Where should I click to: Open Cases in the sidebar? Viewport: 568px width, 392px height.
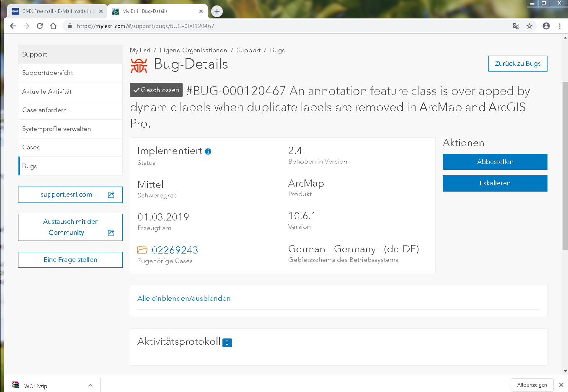[70, 147]
